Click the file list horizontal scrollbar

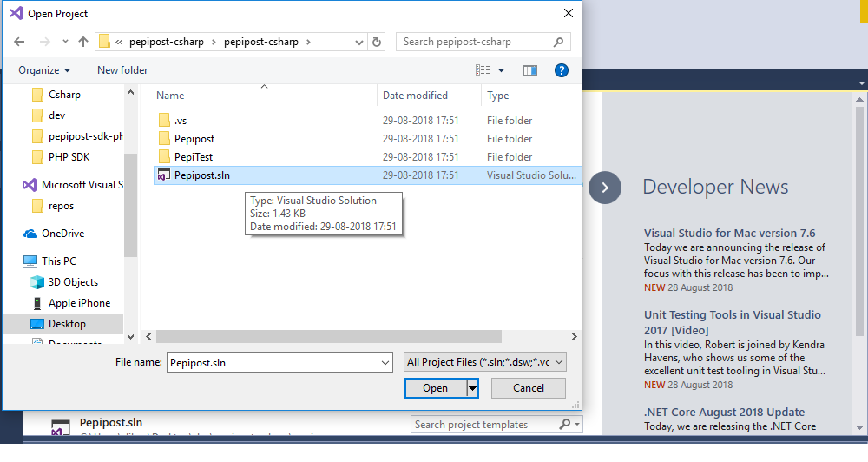(x=329, y=336)
